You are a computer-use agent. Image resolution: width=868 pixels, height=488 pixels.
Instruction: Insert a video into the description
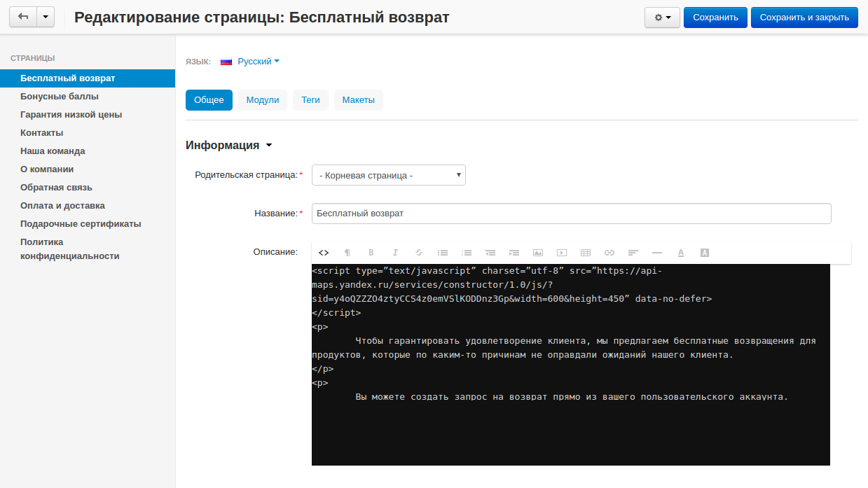point(561,253)
